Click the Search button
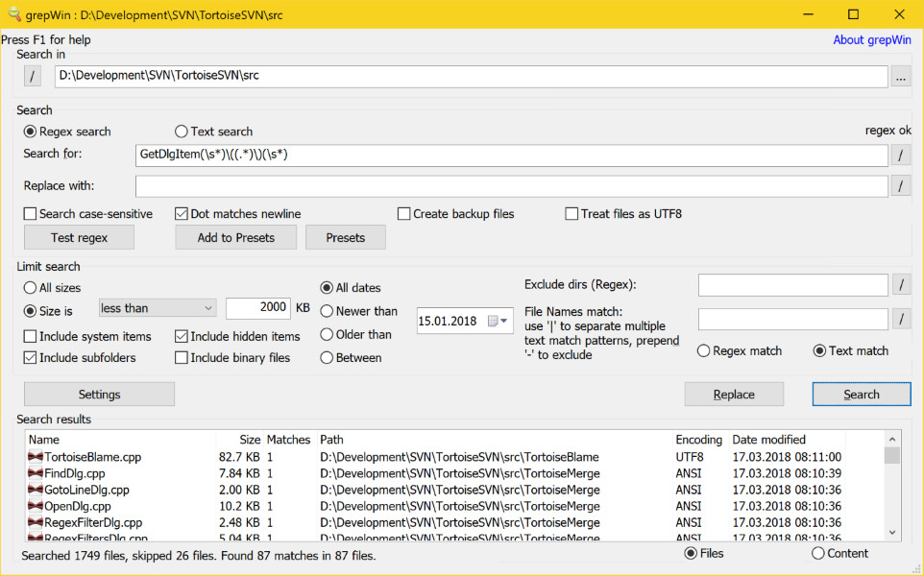The height and width of the screenshot is (576, 924). 861,394
